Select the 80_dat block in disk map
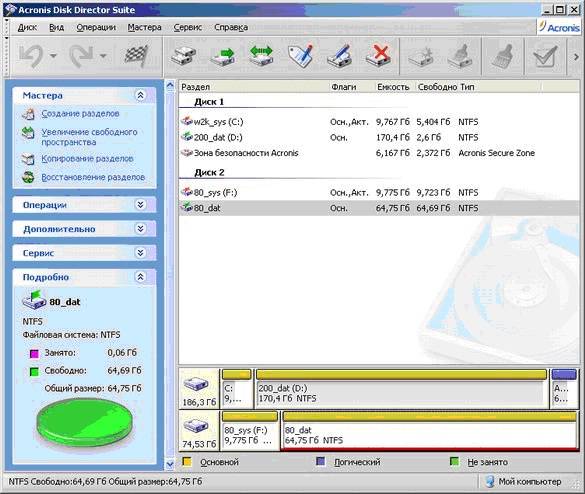 point(429,431)
